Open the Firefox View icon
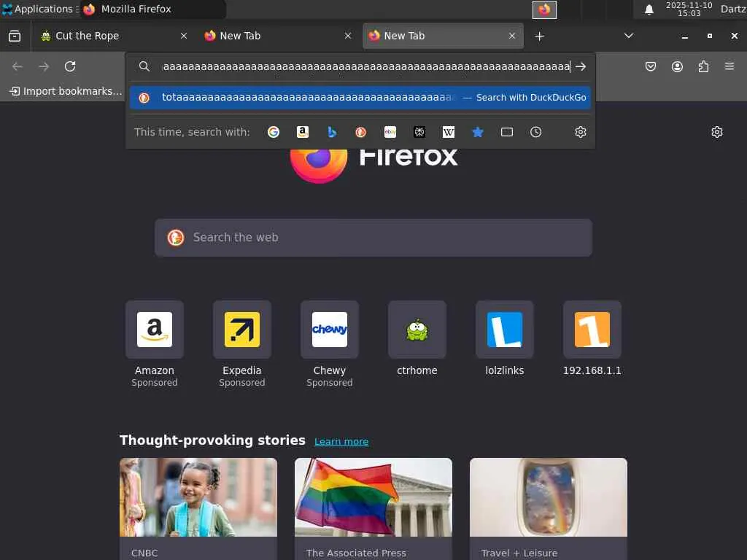The width and height of the screenshot is (747, 560). 15,36
